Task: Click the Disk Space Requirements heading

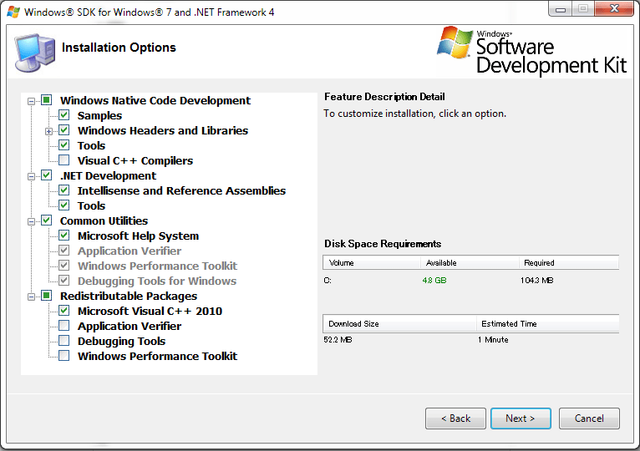Action: point(382,244)
